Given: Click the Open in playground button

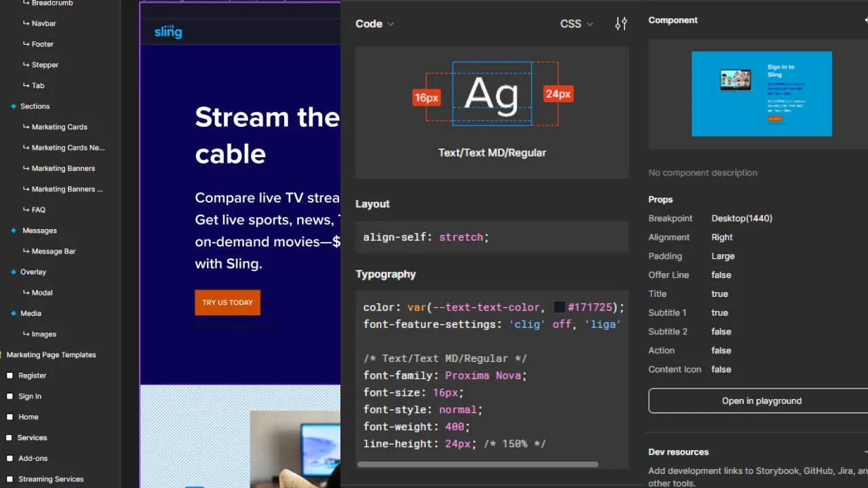Looking at the screenshot, I should click(x=762, y=401).
